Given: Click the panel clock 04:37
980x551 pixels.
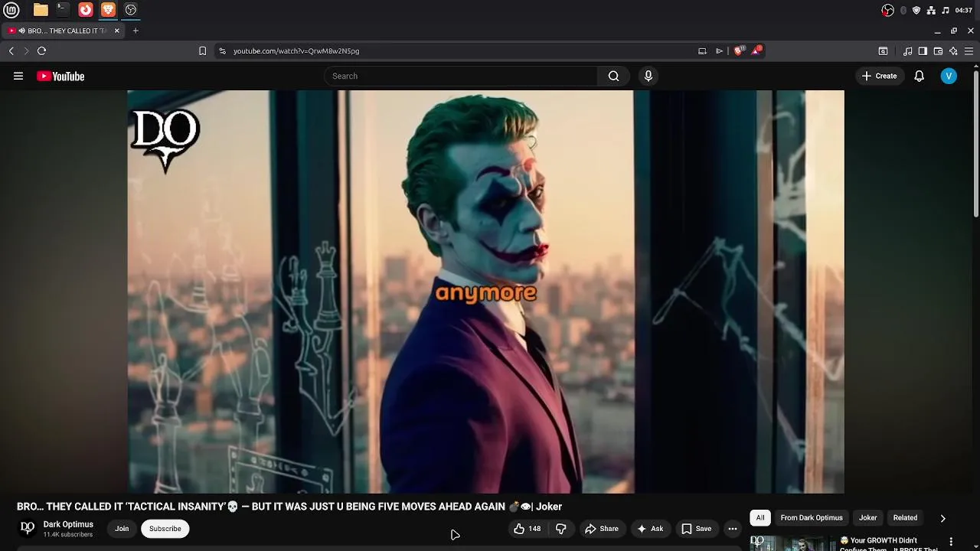Looking at the screenshot, I should [964, 10].
